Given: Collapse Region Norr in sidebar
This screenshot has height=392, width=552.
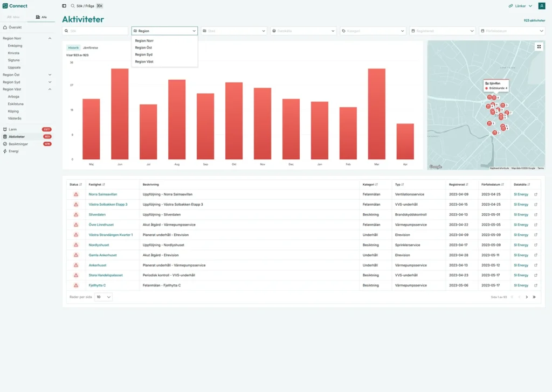Looking at the screenshot, I should [50, 38].
